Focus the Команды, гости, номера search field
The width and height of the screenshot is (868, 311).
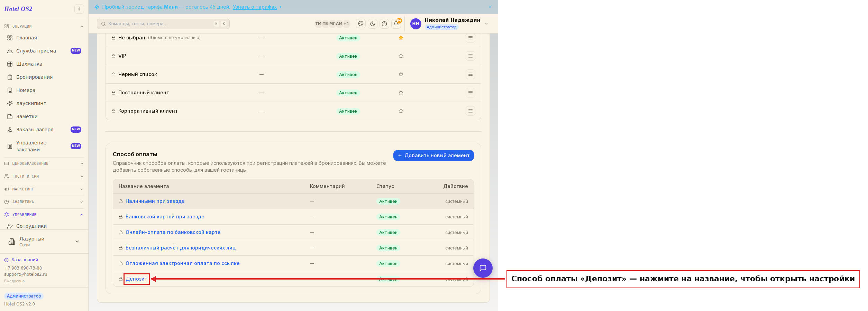click(163, 24)
